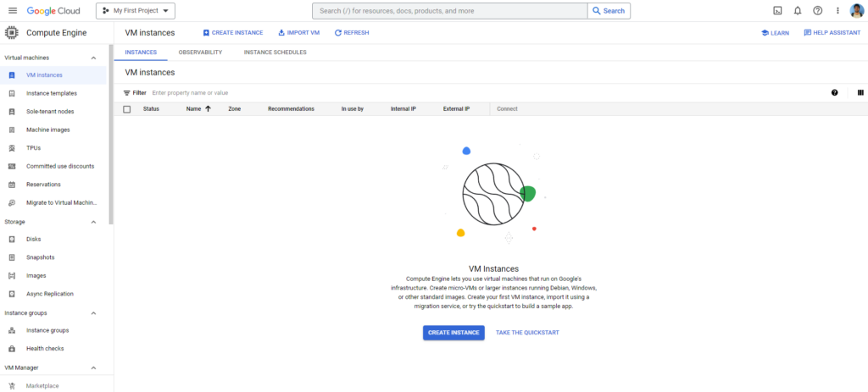Open the filter help question icon

pos(834,93)
